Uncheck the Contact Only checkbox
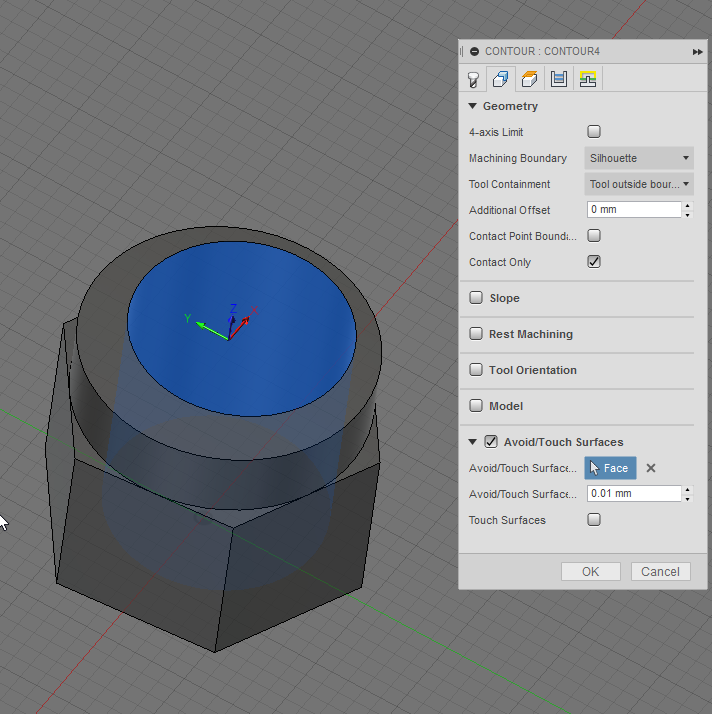Screen dimensions: 712x714 [594, 262]
